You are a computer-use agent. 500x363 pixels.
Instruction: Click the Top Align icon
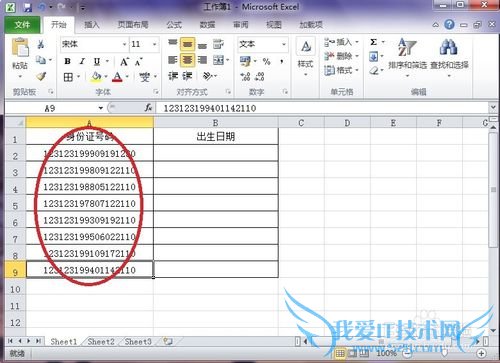point(173,44)
